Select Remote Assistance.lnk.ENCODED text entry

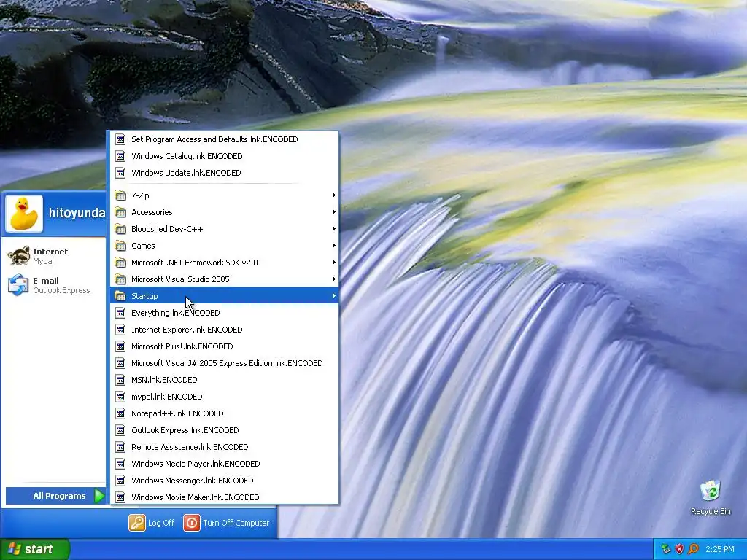[190, 447]
